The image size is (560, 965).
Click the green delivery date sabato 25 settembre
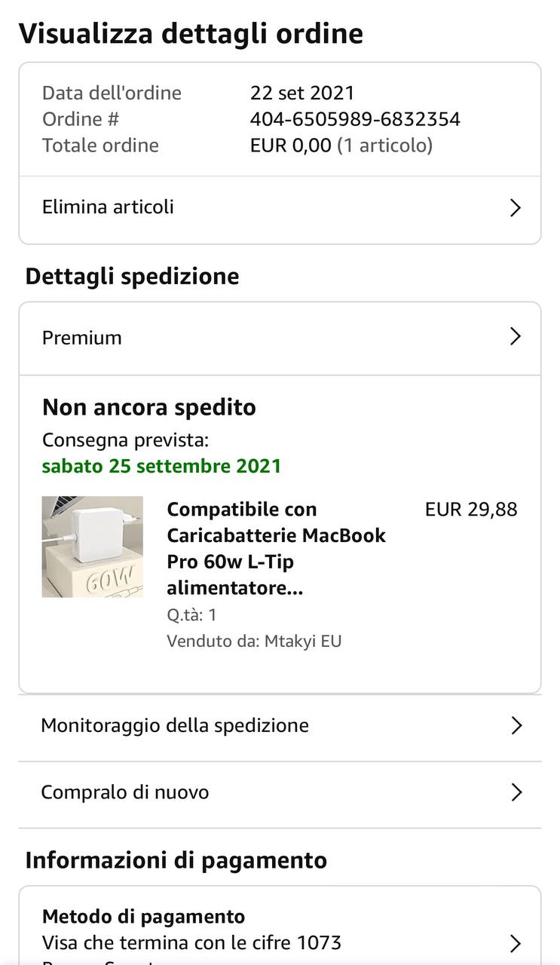pyautogui.click(x=161, y=466)
